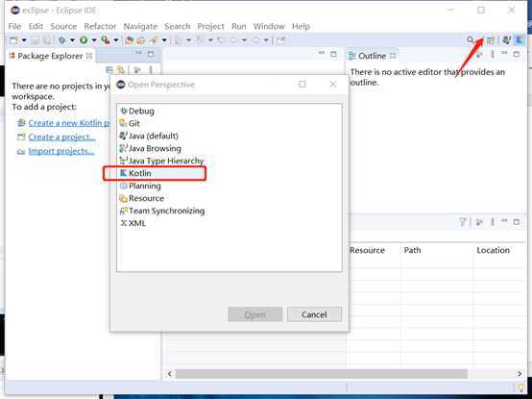Click Collapse All in Package Explorer
The height and width of the screenshot is (399, 532).
click(x=109, y=70)
